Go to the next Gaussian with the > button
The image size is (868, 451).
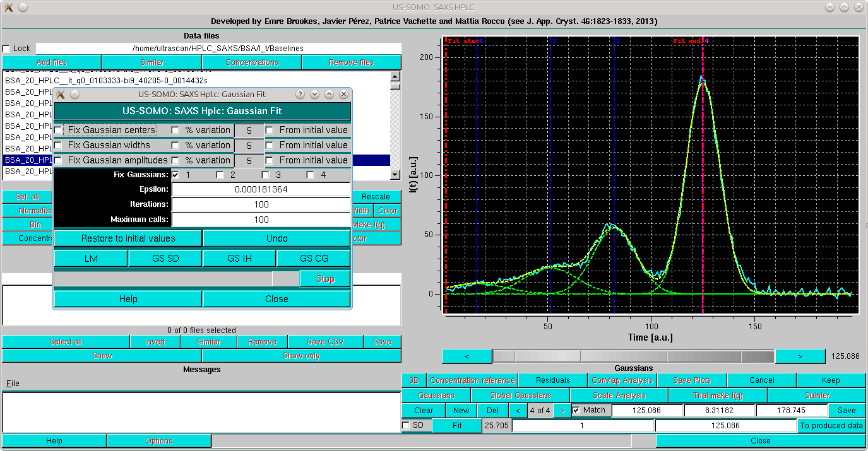pyautogui.click(x=562, y=410)
